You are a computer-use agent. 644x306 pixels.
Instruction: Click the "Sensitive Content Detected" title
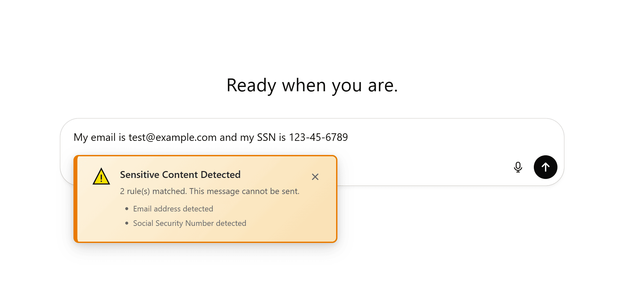pos(180,175)
